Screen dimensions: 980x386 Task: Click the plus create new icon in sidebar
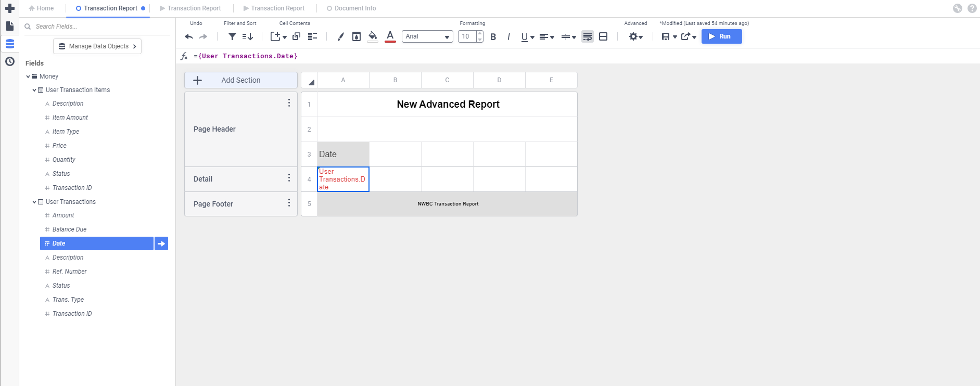tap(9, 8)
